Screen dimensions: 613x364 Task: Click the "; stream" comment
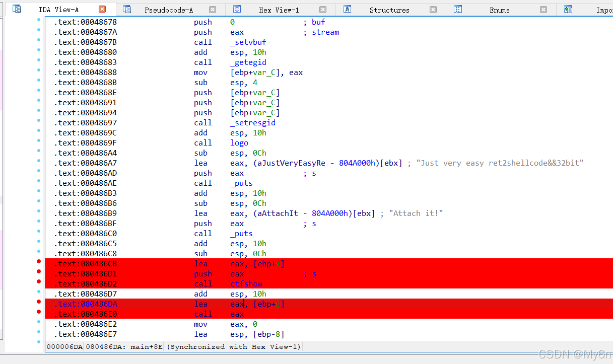pyautogui.click(x=321, y=32)
